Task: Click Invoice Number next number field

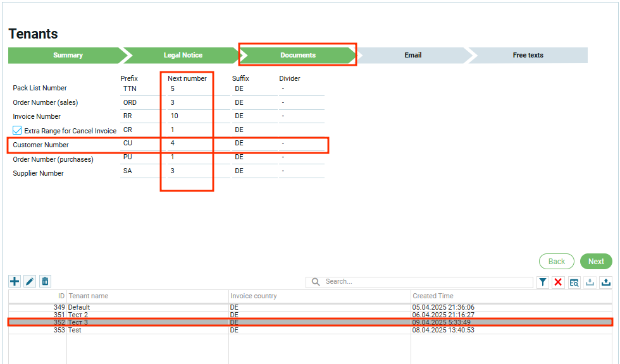Action: point(189,116)
